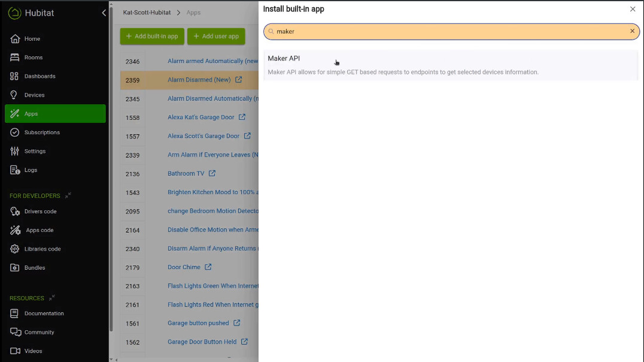Screen dimensions: 644x362
Task: Collapse the For Developers section
Action: coord(68,195)
